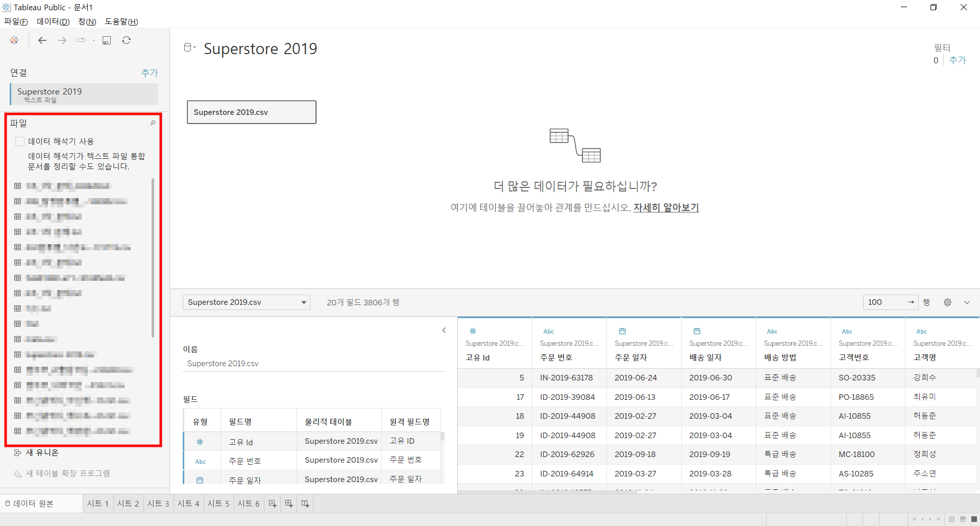This screenshot has width=980, height=526.
Task: Click 추가 under 필터
Action: [958, 60]
